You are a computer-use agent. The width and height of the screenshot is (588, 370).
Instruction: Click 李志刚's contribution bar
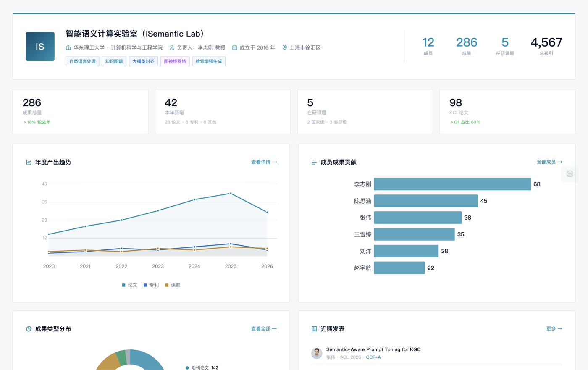[x=452, y=184]
